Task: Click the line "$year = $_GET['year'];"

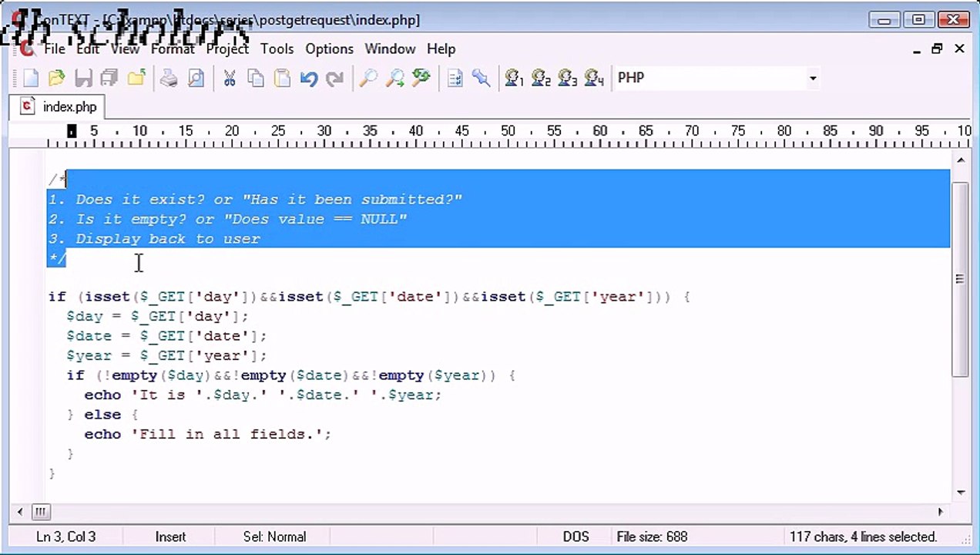Action: coord(166,355)
